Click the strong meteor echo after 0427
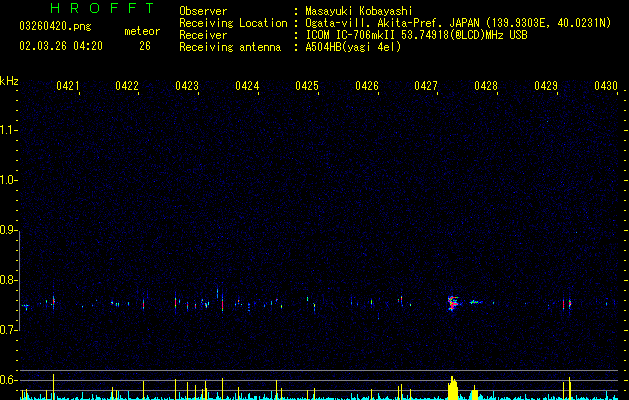This screenshot has height=400, width=629. tap(453, 303)
